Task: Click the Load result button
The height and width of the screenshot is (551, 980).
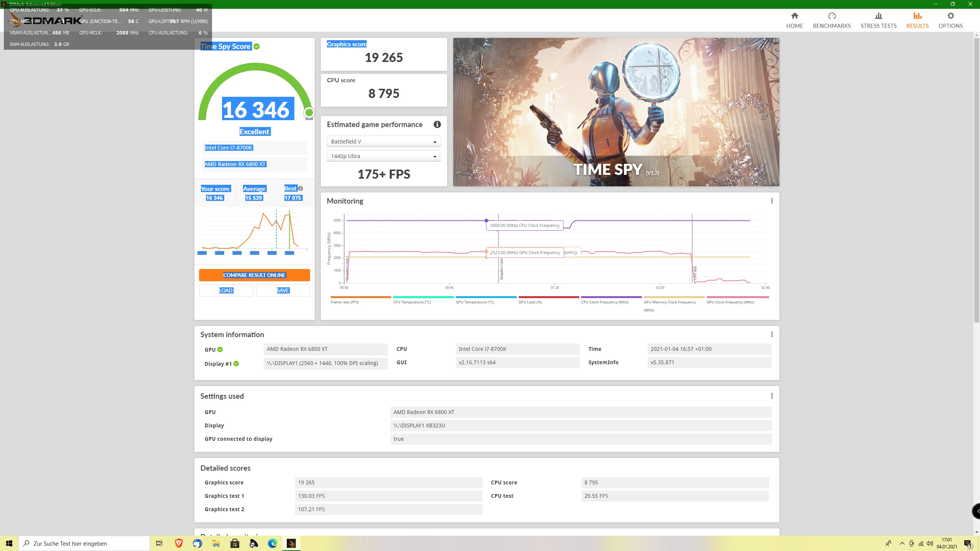Action: pos(226,290)
